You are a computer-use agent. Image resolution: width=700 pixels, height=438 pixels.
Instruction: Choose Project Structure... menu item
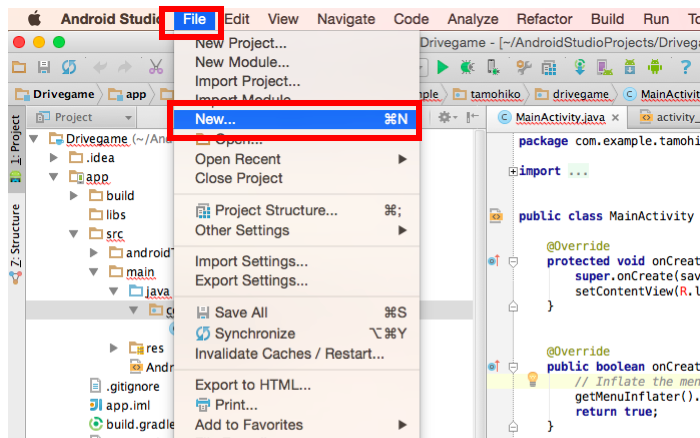click(x=297, y=210)
